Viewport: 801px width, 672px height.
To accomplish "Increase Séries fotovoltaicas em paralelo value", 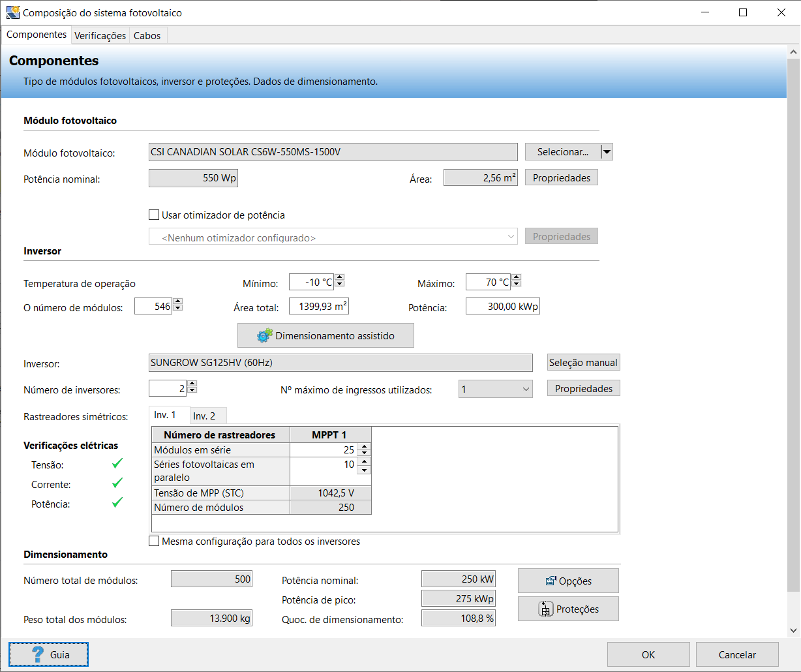I will pyautogui.click(x=364, y=461).
